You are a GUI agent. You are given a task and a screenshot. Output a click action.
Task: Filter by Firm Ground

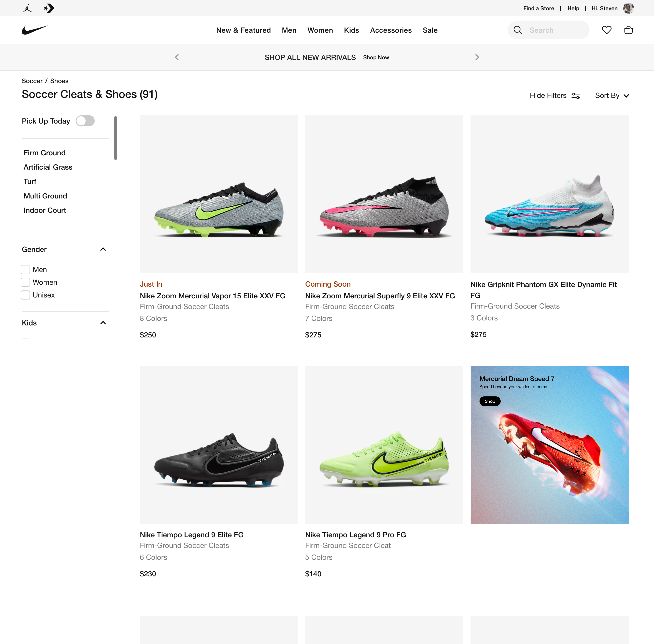point(44,153)
